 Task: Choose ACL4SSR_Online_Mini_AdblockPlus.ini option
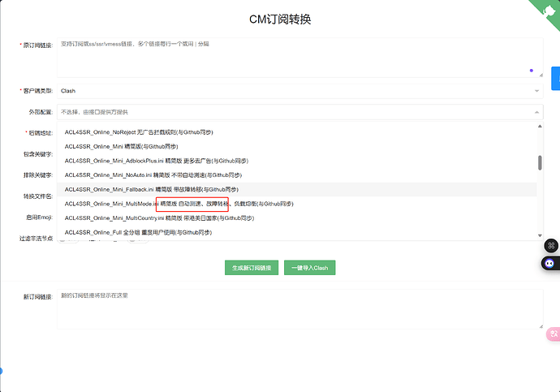(x=297, y=161)
